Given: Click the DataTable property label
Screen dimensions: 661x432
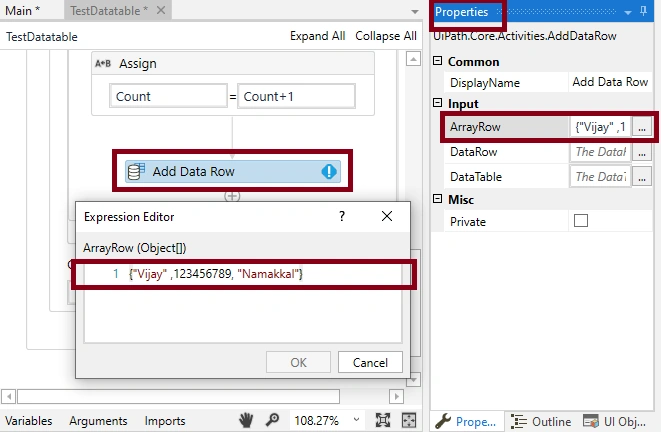Looking at the screenshot, I should pos(476,177).
